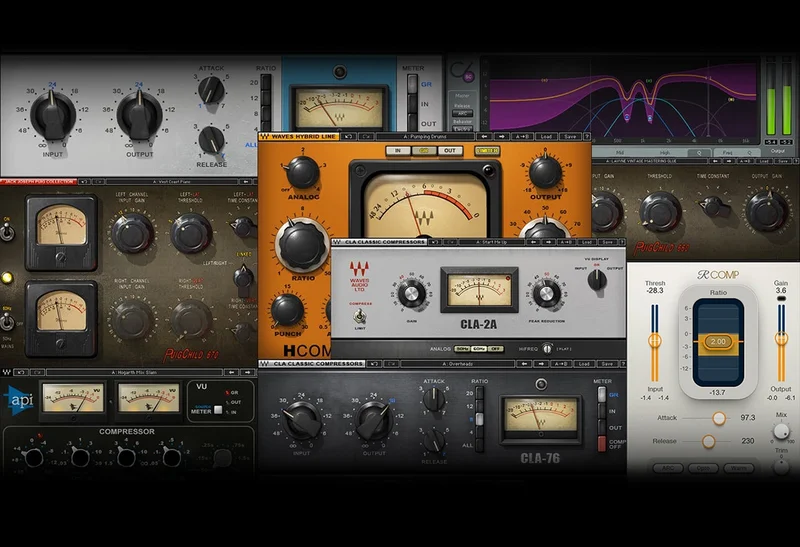Click the H-Comp OUTPUT knob
800x547 pixels.
click(x=545, y=172)
